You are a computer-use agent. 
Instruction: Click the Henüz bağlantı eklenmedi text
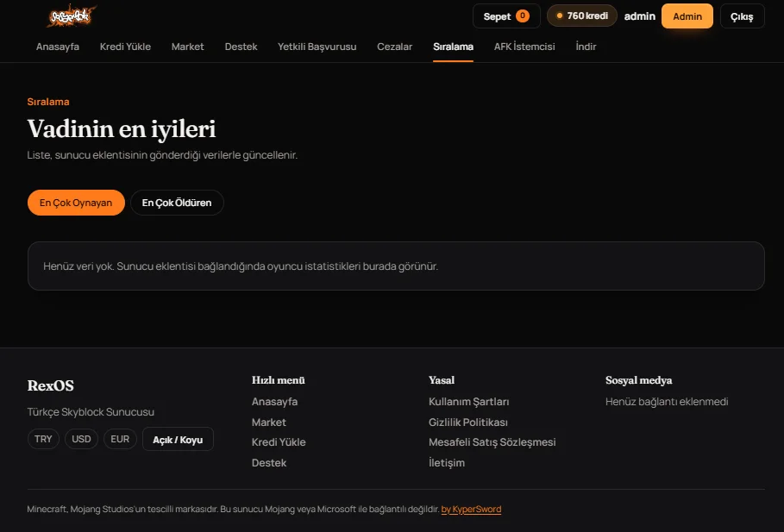point(667,402)
